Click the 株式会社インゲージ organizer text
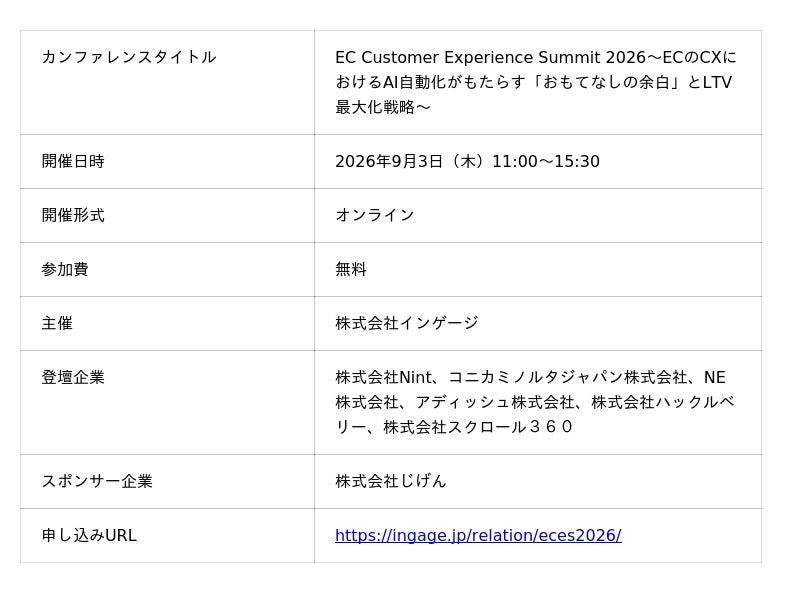This screenshot has height=593, width=800. click(407, 323)
